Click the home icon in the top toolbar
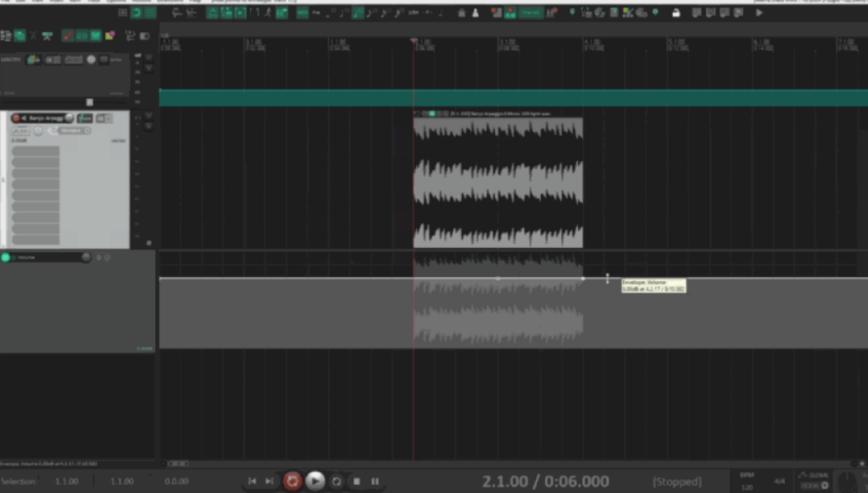Viewport: 868px width, 493px height. pos(461,12)
